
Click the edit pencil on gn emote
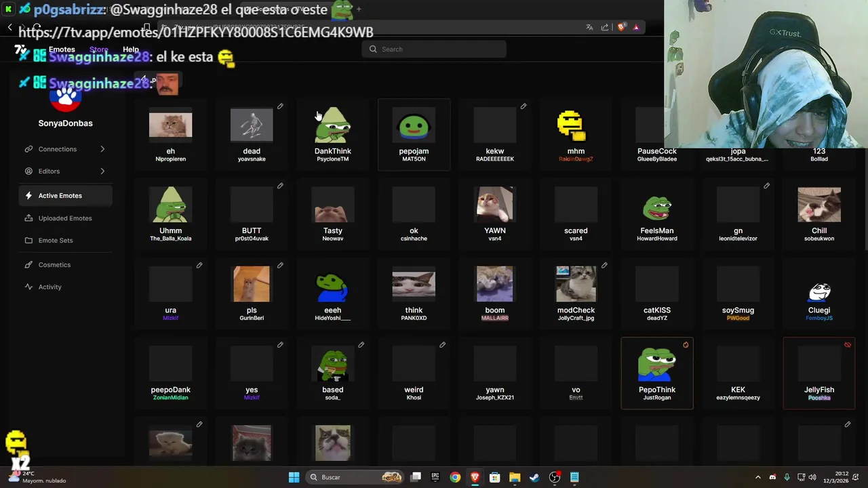click(766, 186)
